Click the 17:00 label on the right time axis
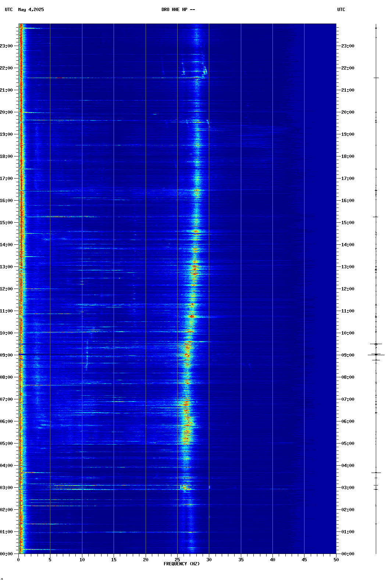The image size is (392, 583). pyautogui.click(x=348, y=179)
